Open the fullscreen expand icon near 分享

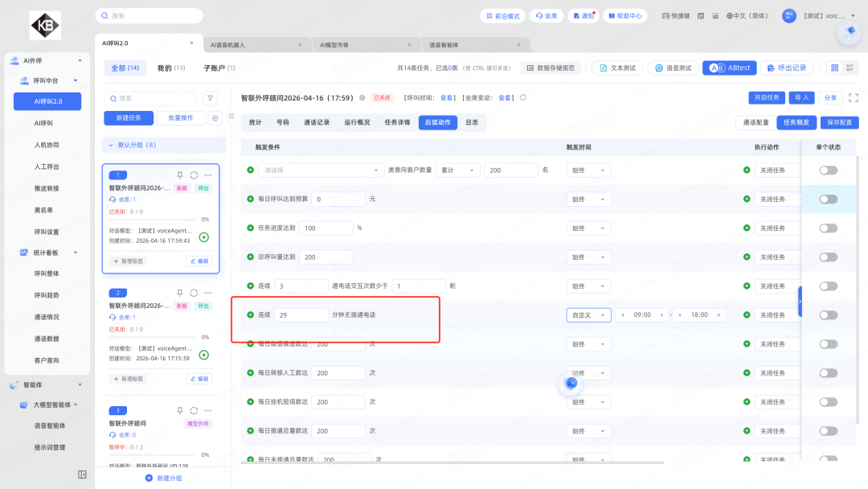coord(853,97)
